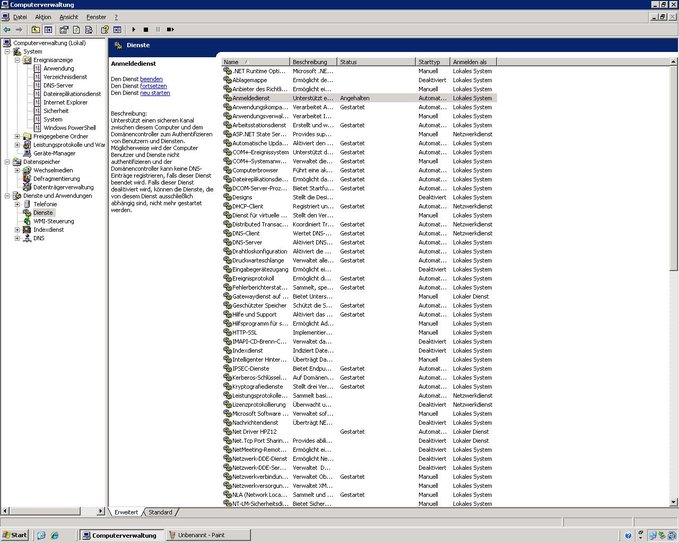Viewport: 679px width, 543px height.
Task: Pause the service with pause icon
Action: click(x=158, y=29)
